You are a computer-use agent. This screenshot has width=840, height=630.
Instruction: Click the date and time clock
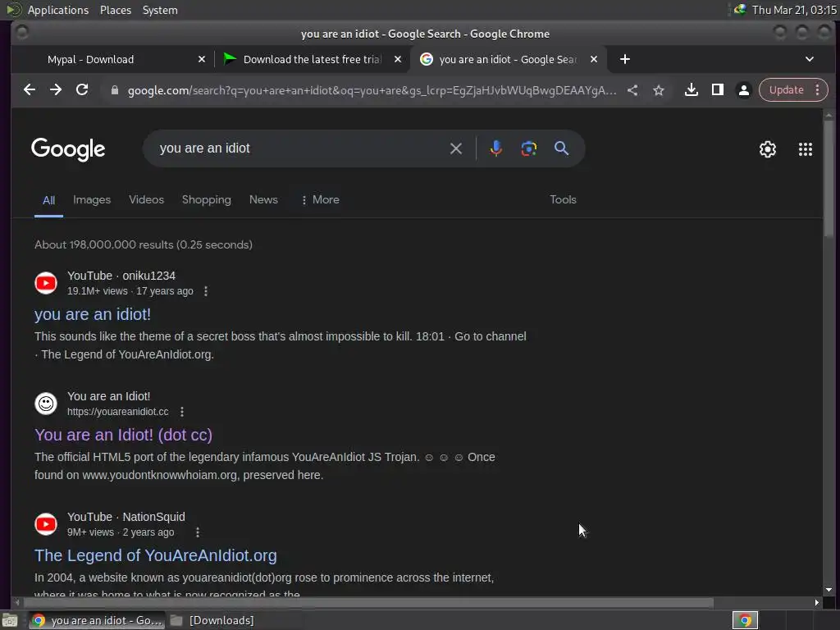[x=794, y=10]
